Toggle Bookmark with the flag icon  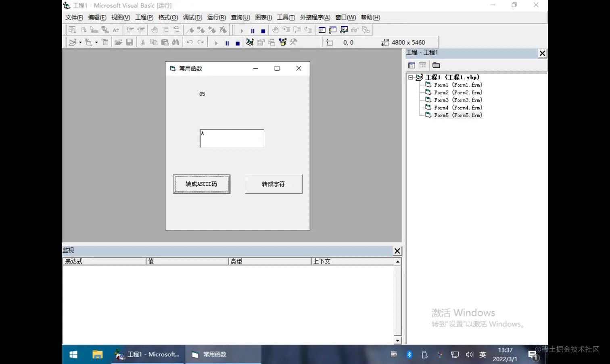point(190,30)
